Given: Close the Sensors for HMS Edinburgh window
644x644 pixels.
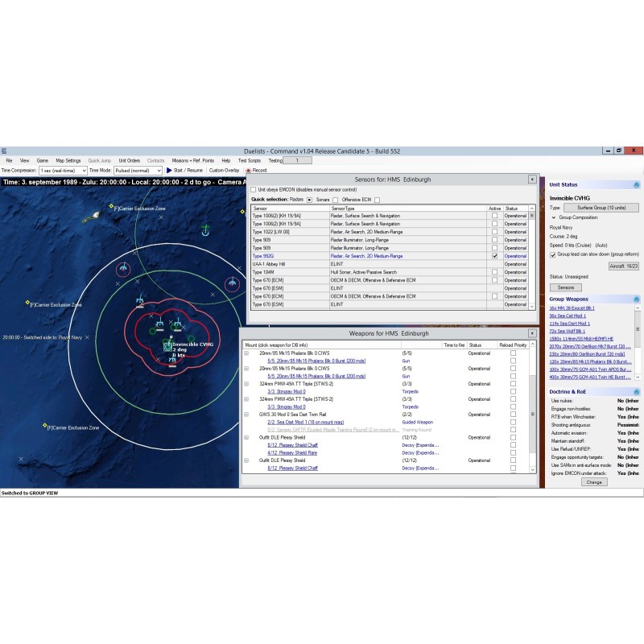Looking at the screenshot, I should pos(531,179).
